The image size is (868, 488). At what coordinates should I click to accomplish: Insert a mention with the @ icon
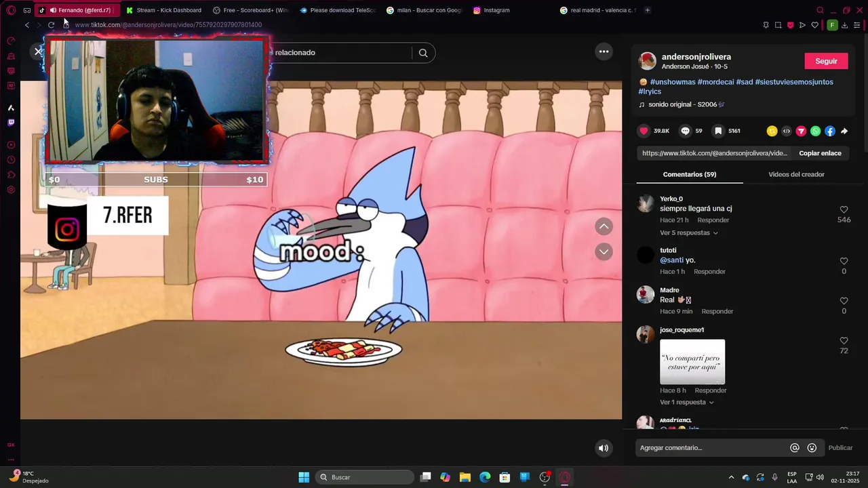pos(795,447)
